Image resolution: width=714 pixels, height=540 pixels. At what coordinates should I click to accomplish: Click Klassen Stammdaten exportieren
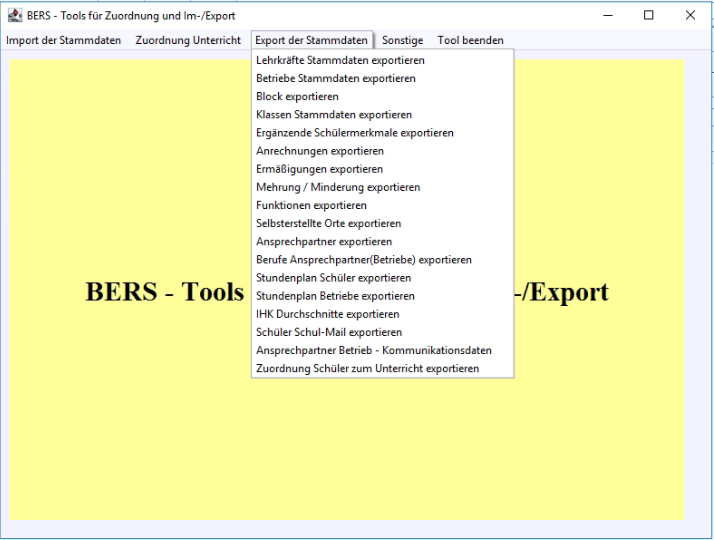click(x=334, y=115)
